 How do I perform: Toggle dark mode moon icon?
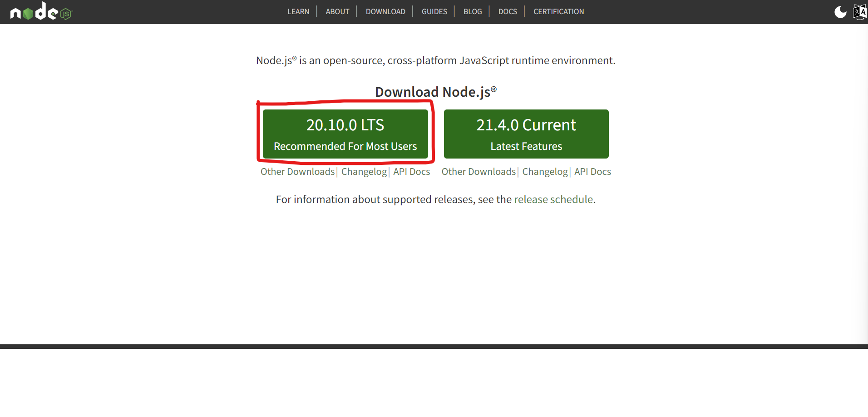pyautogui.click(x=840, y=12)
